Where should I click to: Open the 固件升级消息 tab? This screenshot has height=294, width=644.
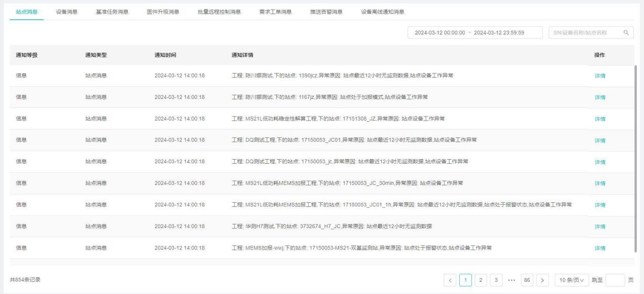163,12
